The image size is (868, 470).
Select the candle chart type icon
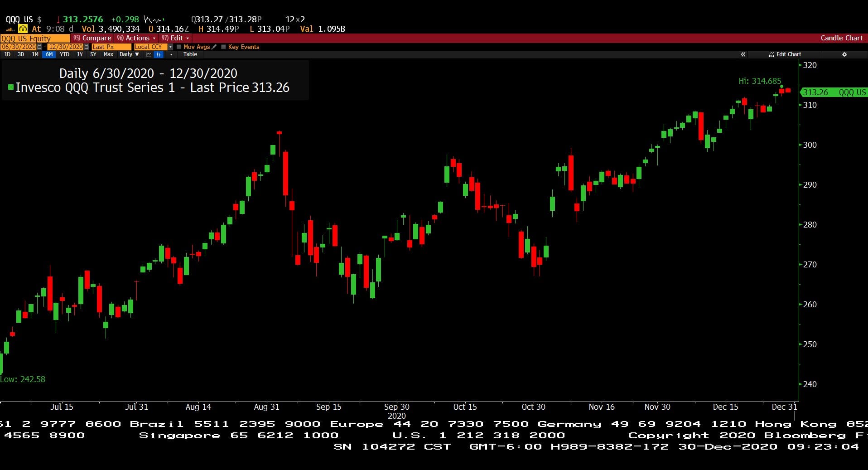[x=159, y=54]
